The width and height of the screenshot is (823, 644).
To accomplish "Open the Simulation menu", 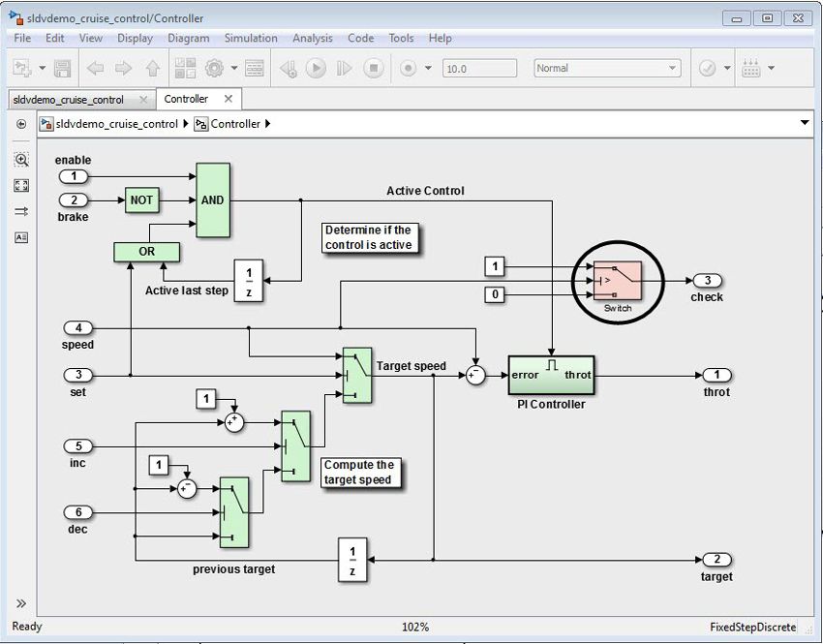I will tap(250, 38).
